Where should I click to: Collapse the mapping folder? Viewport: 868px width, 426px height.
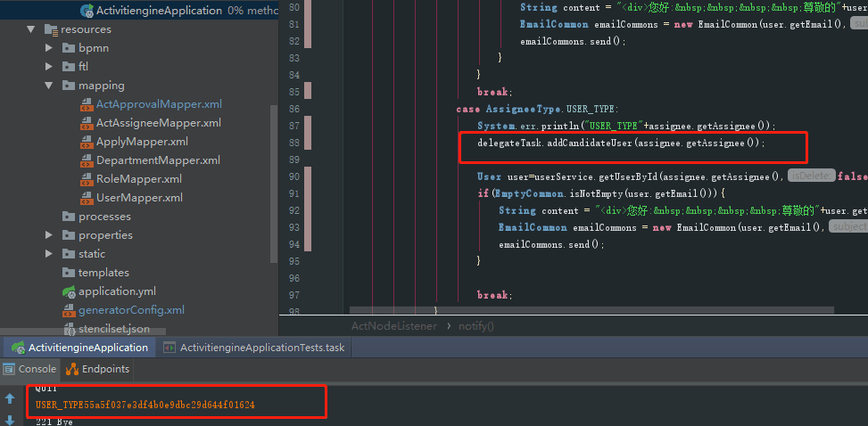coord(49,86)
